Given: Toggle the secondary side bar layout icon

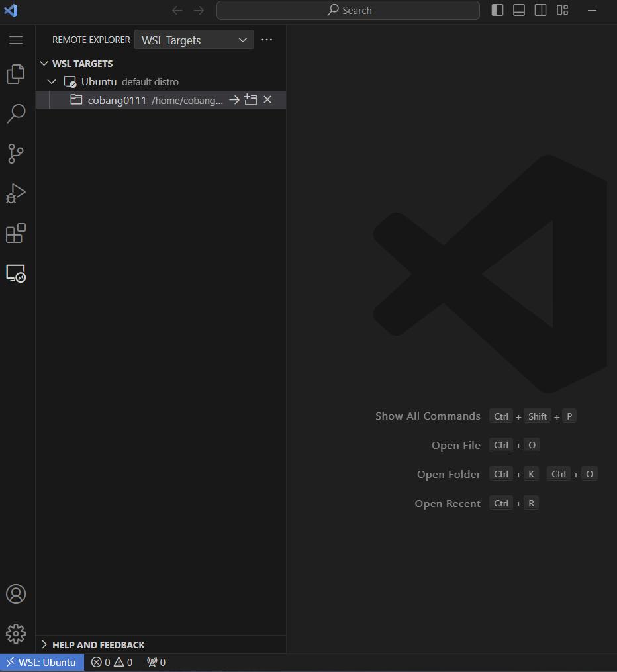Looking at the screenshot, I should 541,10.
